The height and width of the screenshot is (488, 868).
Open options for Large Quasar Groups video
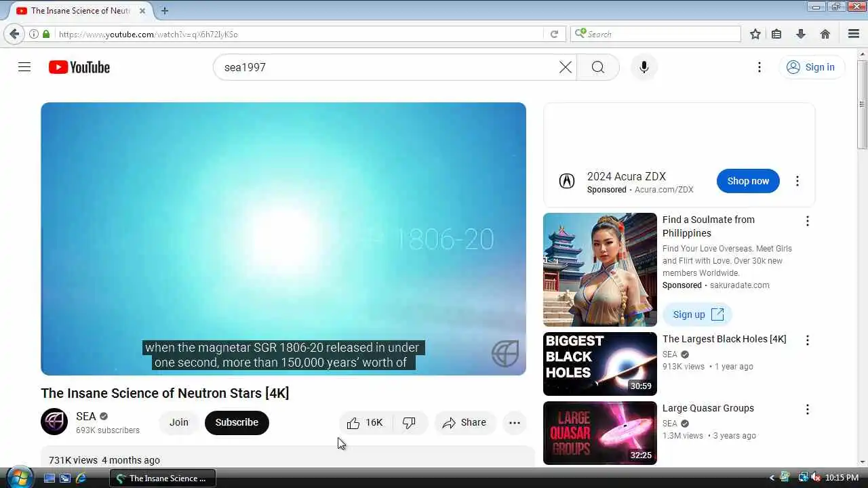pyautogui.click(x=808, y=409)
